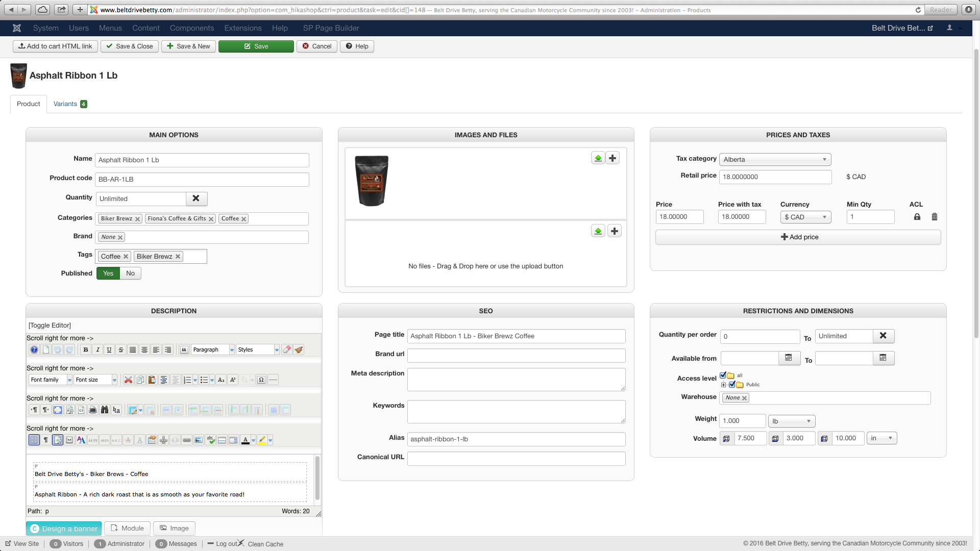Toggle the Public access level checkbox
Image resolution: width=980 pixels, height=551 pixels.
click(732, 384)
